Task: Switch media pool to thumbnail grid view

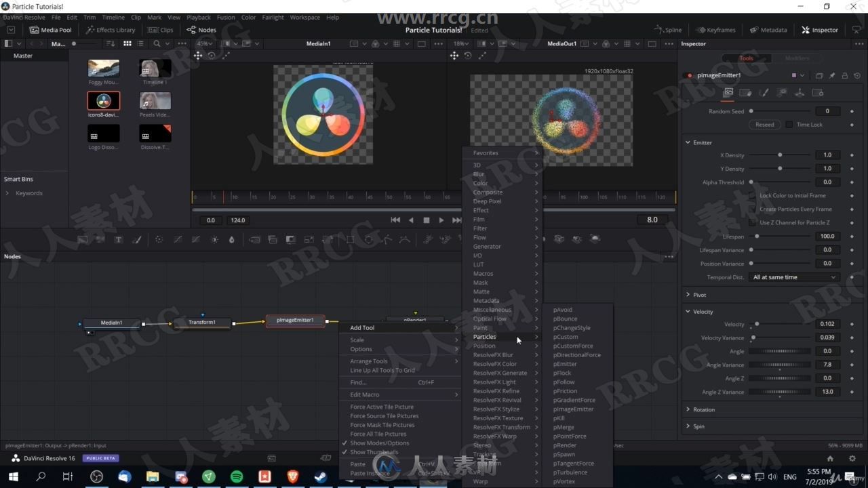Action: tap(127, 43)
